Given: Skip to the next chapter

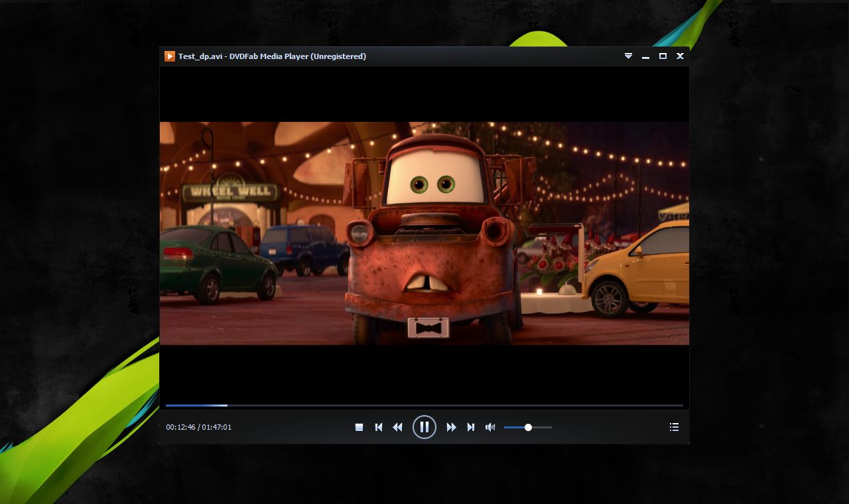Looking at the screenshot, I should tap(471, 427).
